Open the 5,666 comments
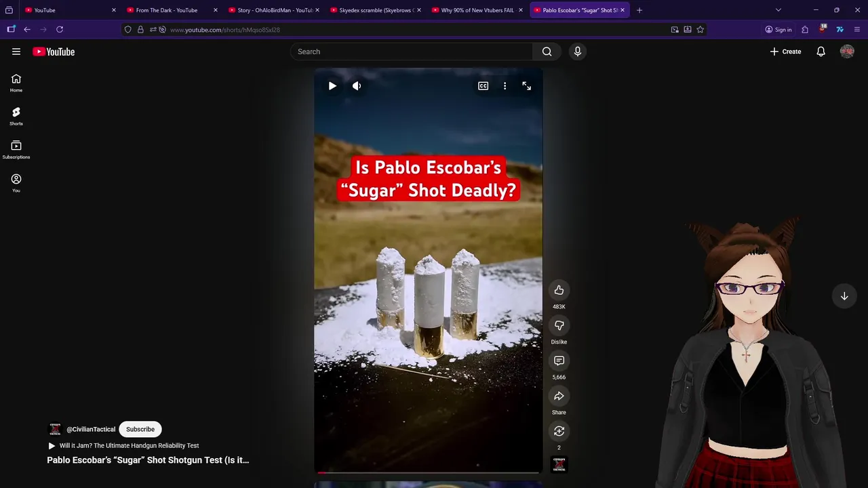The width and height of the screenshot is (868, 488). [x=559, y=361]
